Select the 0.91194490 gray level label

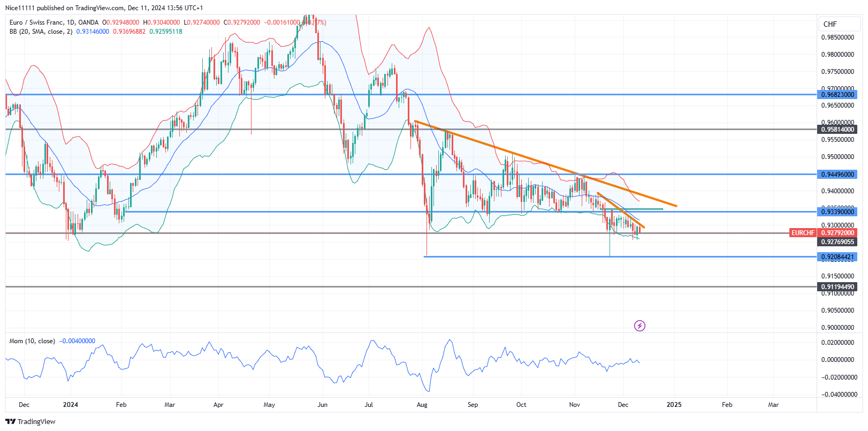coord(837,287)
